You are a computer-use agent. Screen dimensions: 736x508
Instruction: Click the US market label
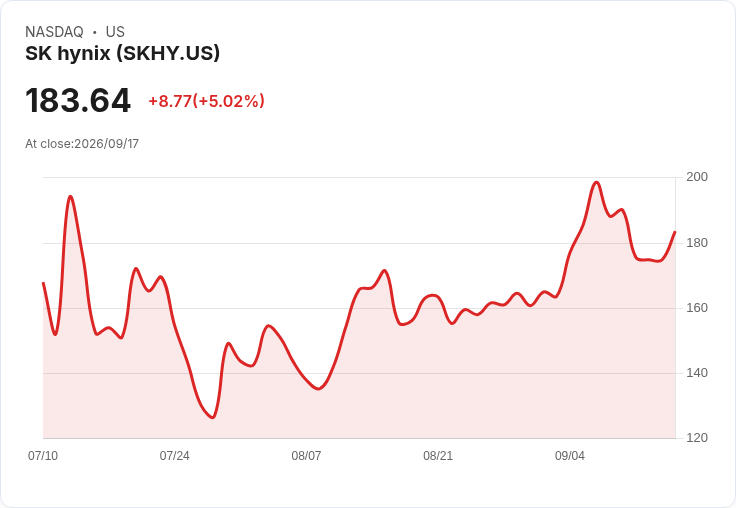(x=115, y=32)
